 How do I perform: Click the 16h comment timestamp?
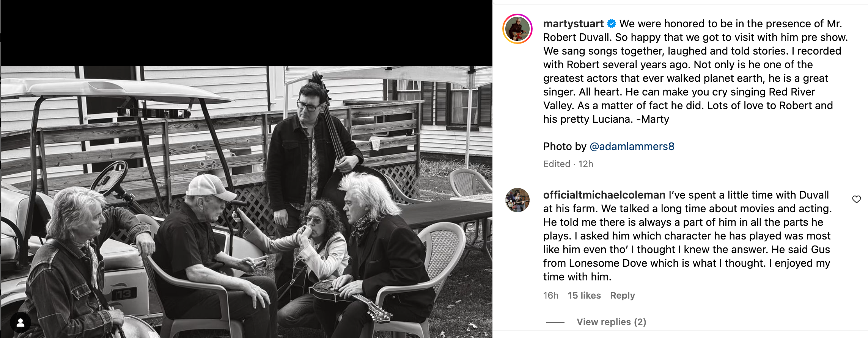(x=550, y=296)
